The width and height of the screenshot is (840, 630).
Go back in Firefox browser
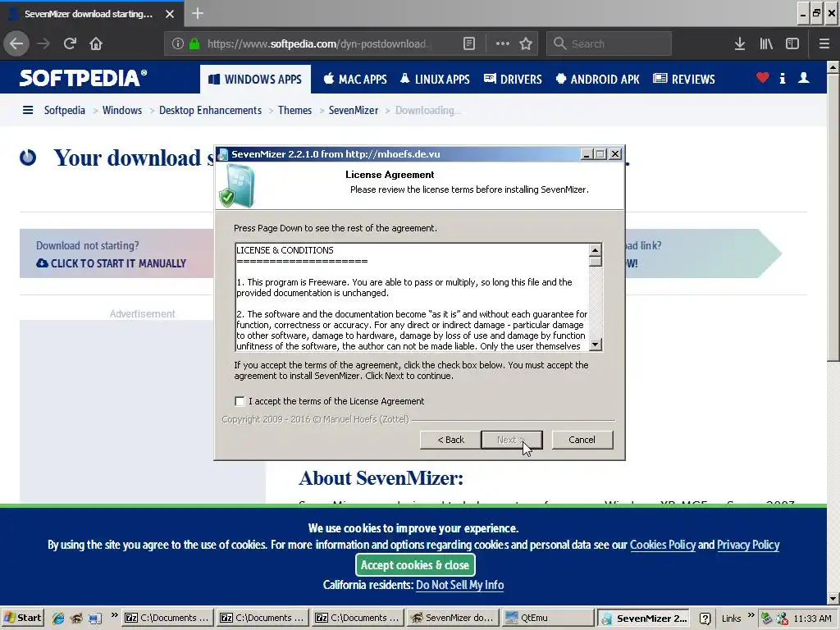click(x=16, y=43)
